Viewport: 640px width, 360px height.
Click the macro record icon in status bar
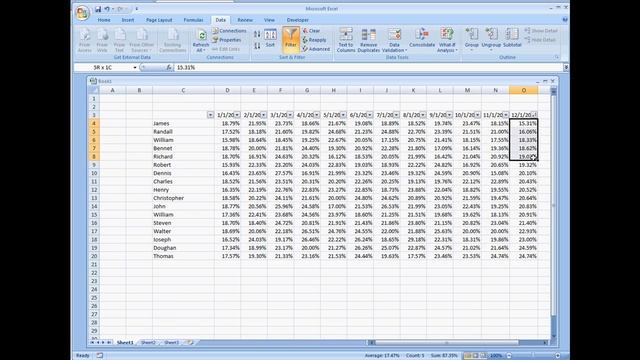[100, 356]
